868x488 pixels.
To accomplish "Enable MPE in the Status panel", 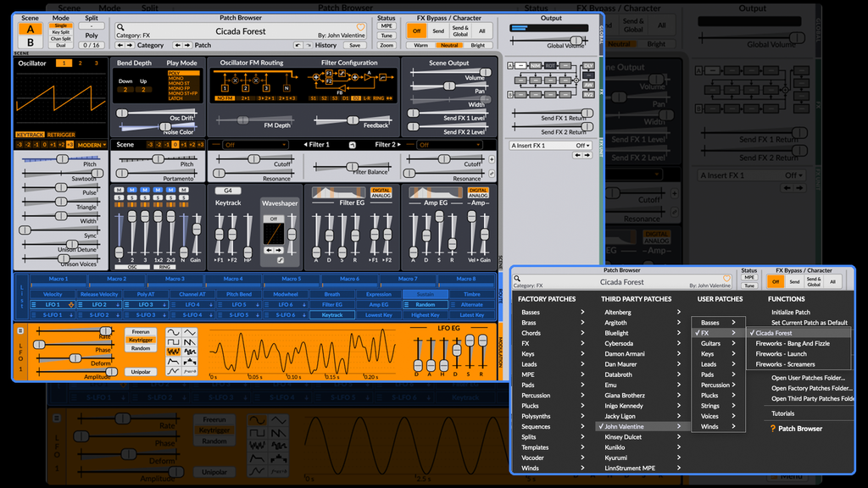I will point(387,25).
